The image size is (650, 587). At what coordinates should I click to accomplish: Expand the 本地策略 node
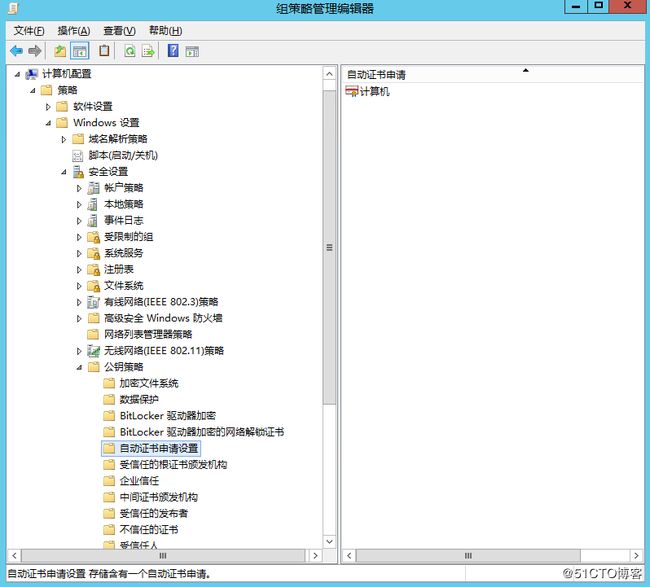tap(79, 205)
